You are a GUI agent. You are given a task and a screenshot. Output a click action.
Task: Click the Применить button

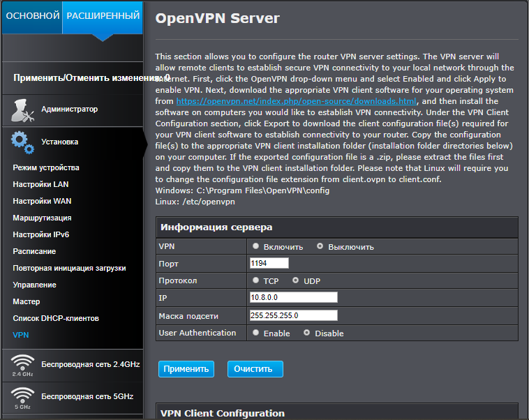[x=186, y=369]
